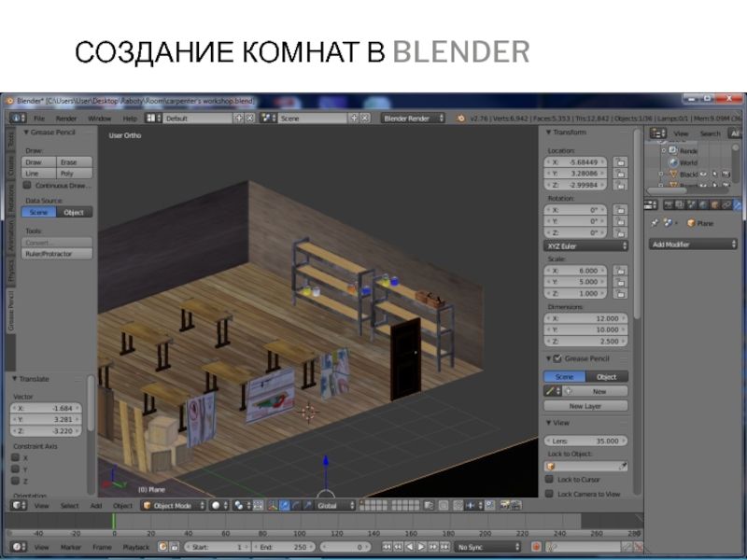Click the Render Layers properties tab icon
This screenshot has width=747, height=560.
[680, 204]
